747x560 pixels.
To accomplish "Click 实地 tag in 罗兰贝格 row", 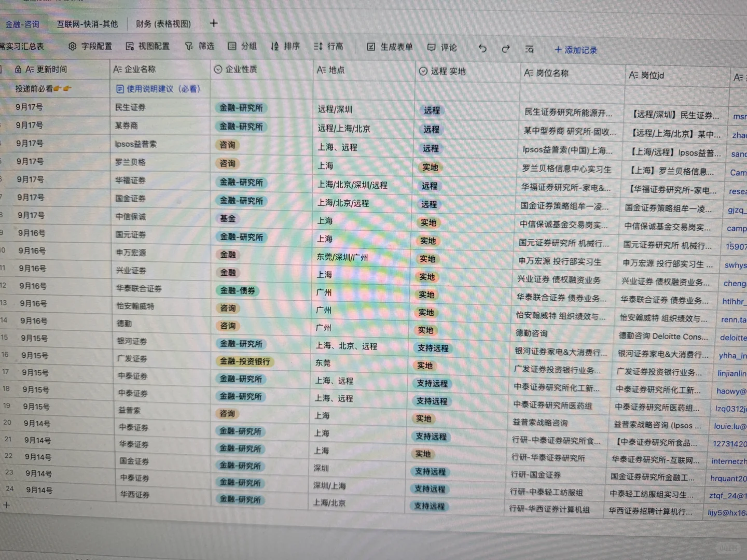I will coord(430,167).
